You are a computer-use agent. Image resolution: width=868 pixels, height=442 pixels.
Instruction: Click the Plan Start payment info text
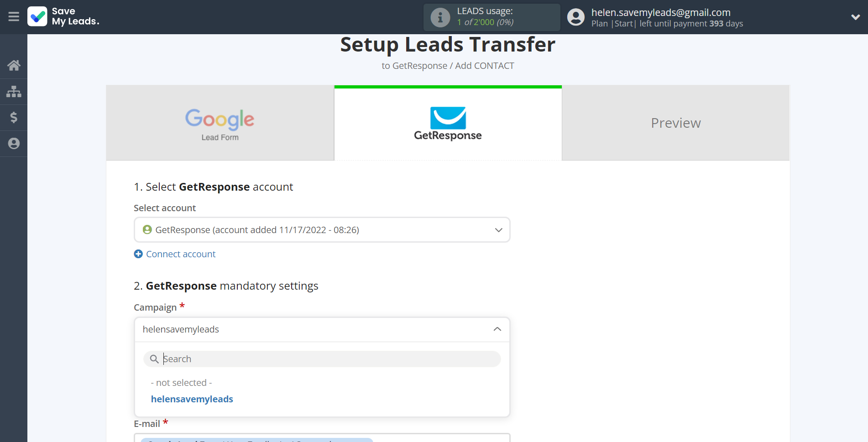click(x=667, y=24)
